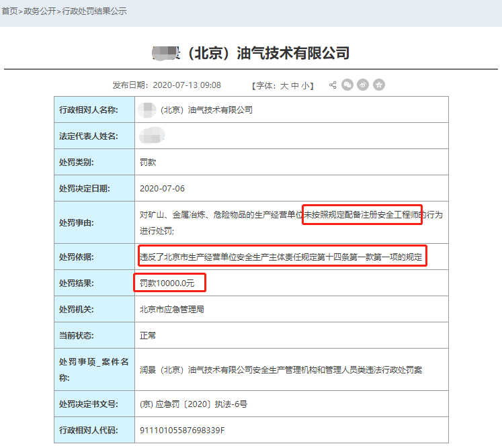Click the 罚款10000.0元 penalty result text
Viewport: 502px width, 448px height.
tap(167, 283)
